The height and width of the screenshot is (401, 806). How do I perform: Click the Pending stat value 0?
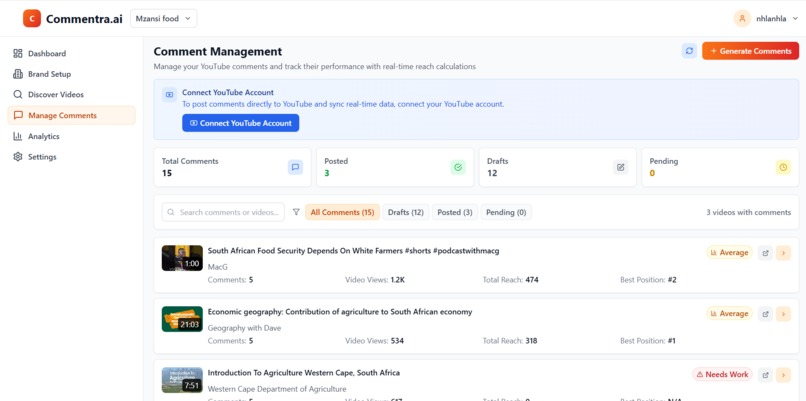[x=652, y=173]
